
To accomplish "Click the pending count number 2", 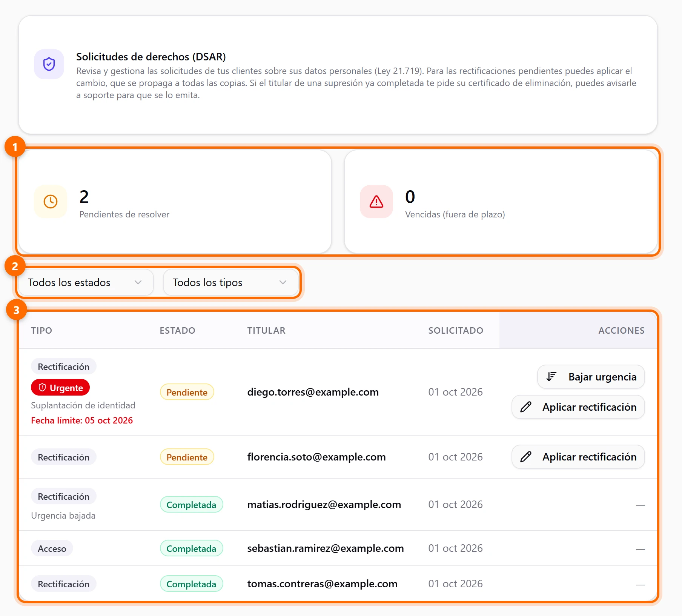I will click(x=84, y=197).
